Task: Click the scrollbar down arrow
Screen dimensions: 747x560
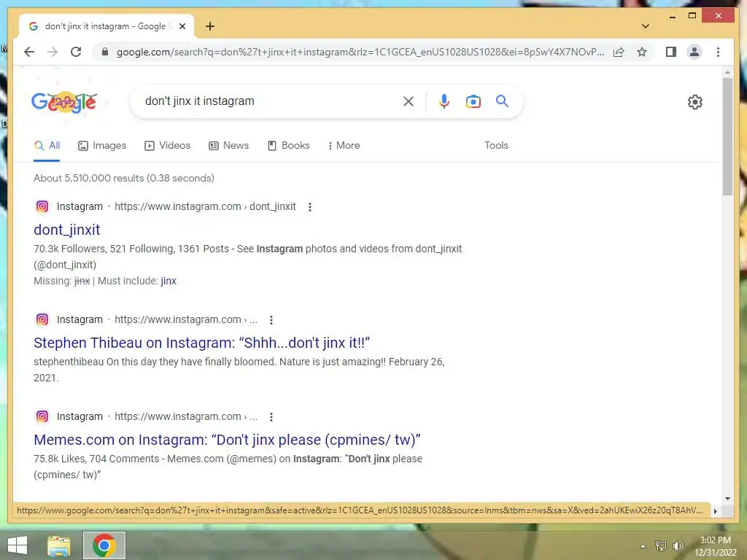Action: click(x=727, y=499)
